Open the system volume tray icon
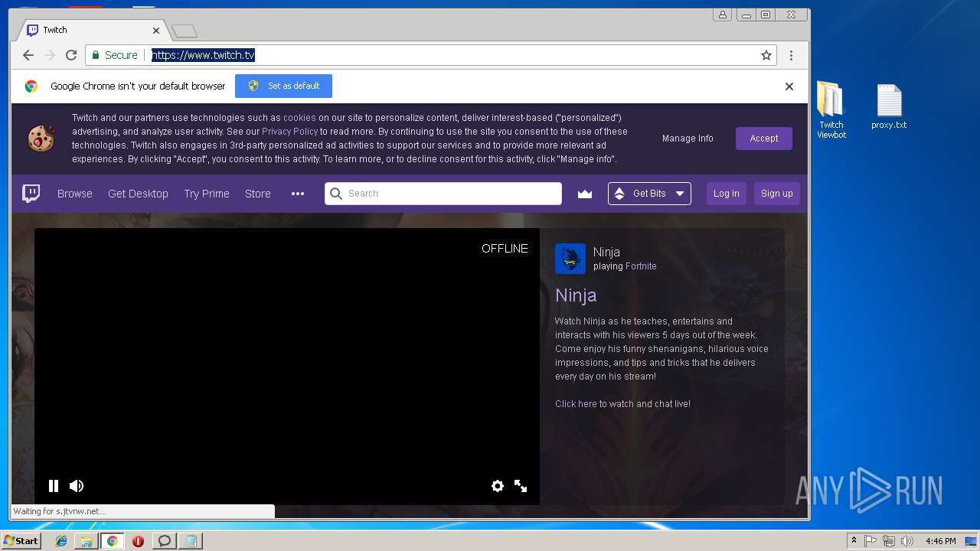 click(907, 541)
